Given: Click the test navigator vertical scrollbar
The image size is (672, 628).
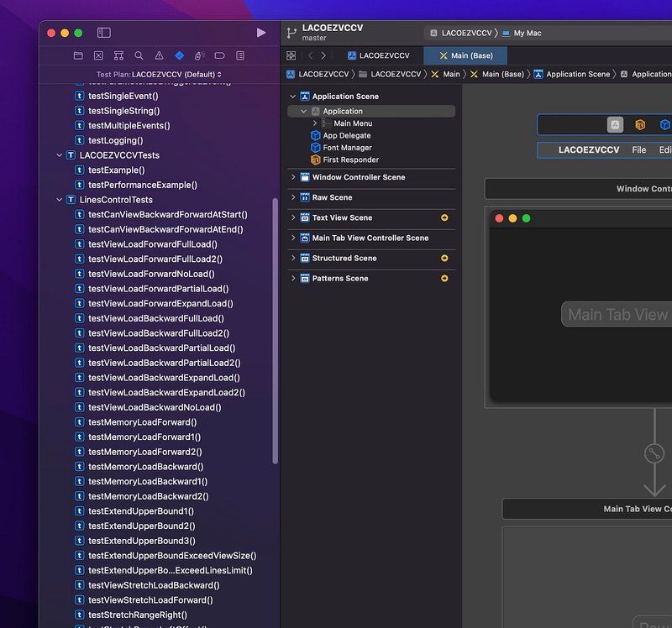Looking at the screenshot, I should point(276,331).
